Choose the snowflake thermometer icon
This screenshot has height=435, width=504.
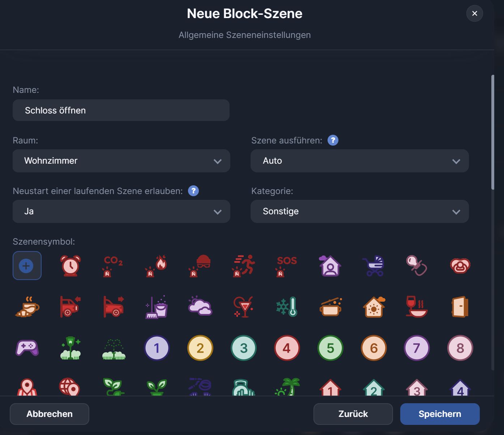point(287,307)
